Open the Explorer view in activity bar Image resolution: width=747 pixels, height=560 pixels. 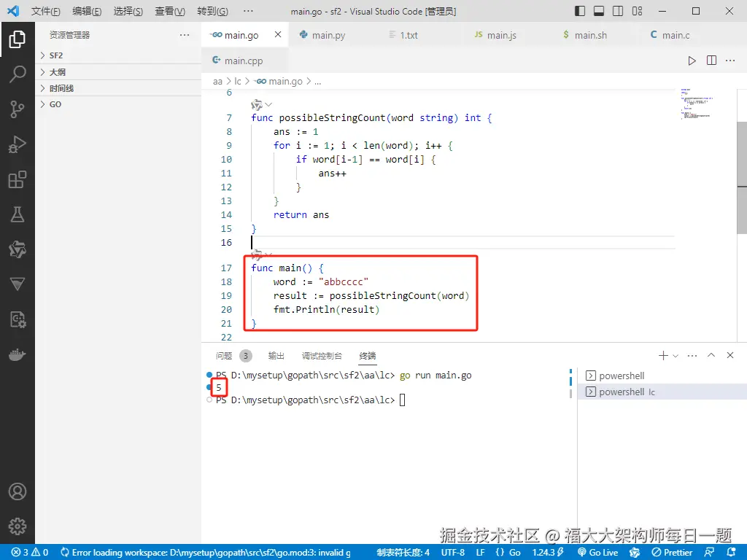click(18, 39)
